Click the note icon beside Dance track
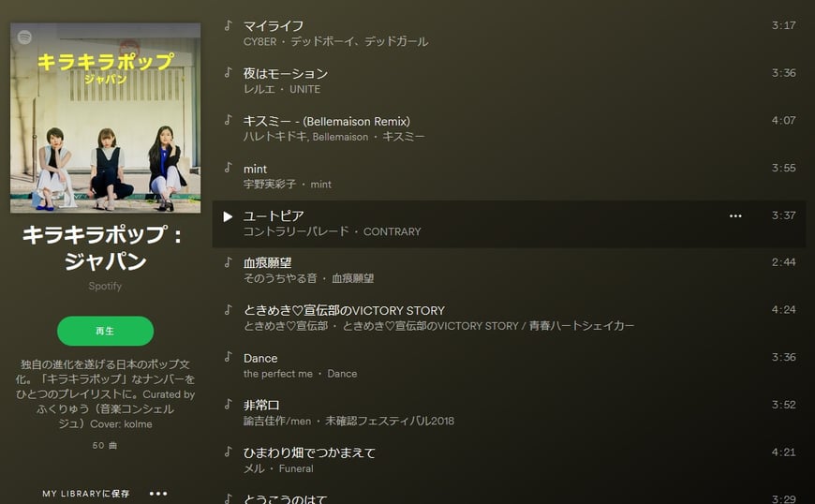The height and width of the screenshot is (504, 815). pyautogui.click(x=228, y=356)
